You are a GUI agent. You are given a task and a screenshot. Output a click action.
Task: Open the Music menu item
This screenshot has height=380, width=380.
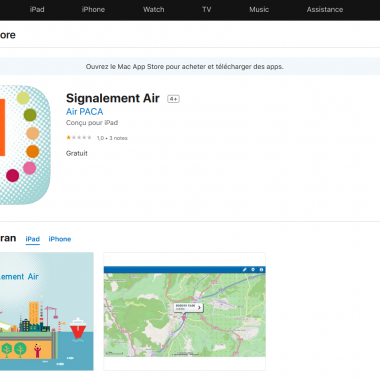[x=259, y=9]
